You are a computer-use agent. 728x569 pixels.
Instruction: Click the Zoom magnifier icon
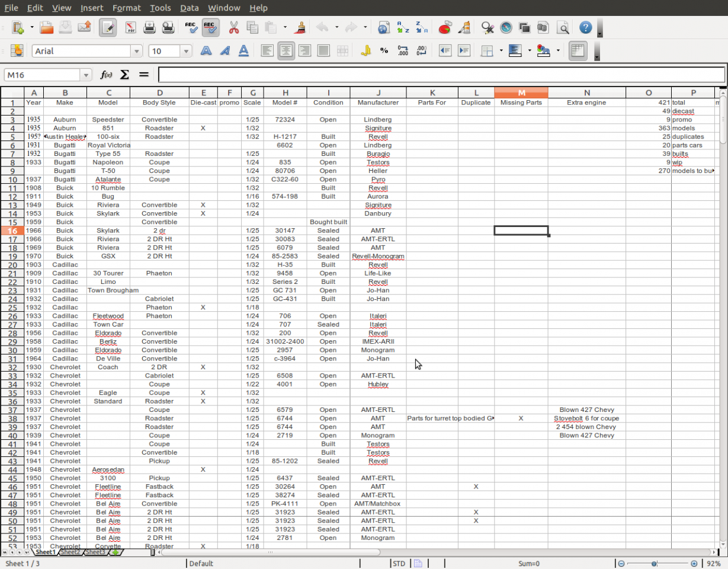(x=563, y=27)
